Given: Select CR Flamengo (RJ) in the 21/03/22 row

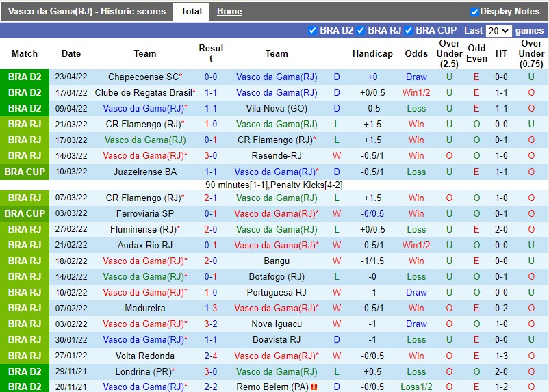Looking at the screenshot, I should (x=143, y=125).
